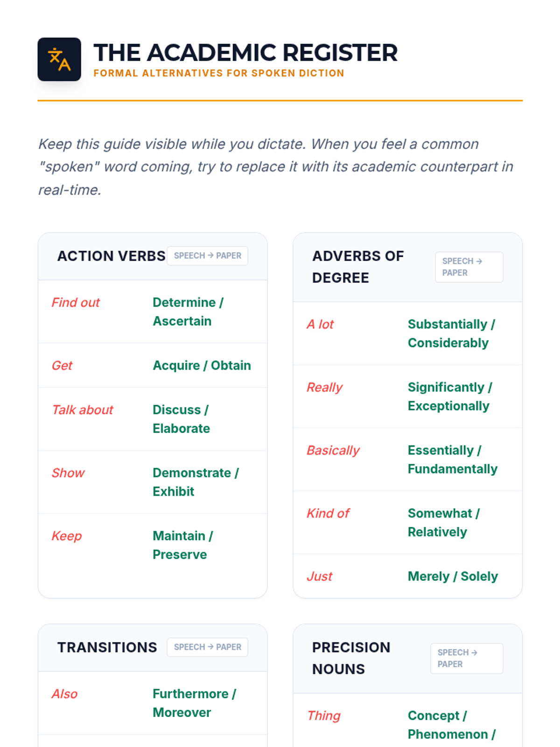
Task: Select the 'Thing' spoken noun
Action: click(324, 716)
